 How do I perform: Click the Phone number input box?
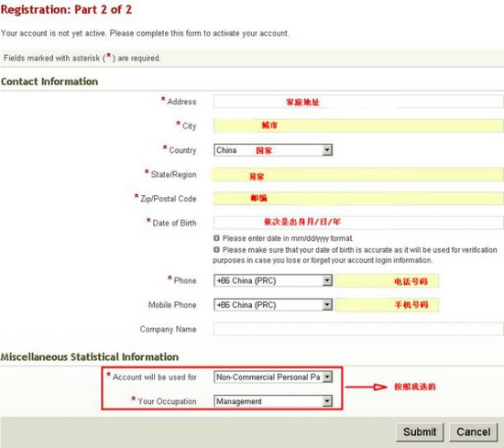pos(387,281)
